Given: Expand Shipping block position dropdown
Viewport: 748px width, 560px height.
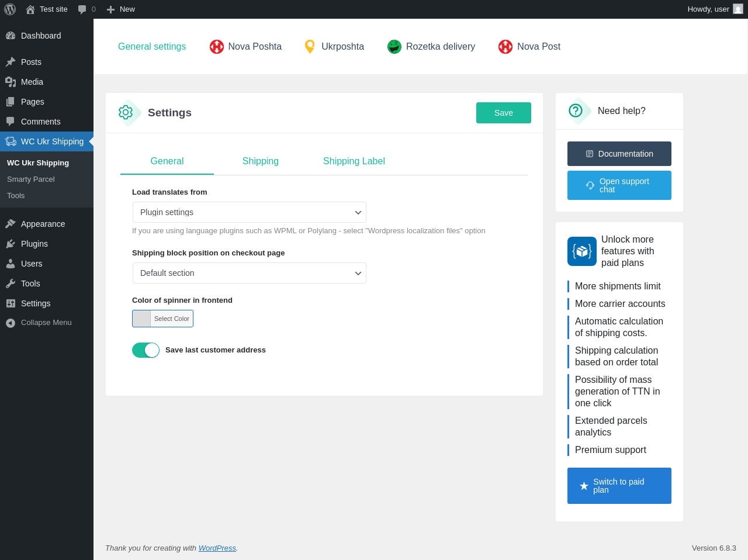Looking at the screenshot, I should tap(250, 273).
